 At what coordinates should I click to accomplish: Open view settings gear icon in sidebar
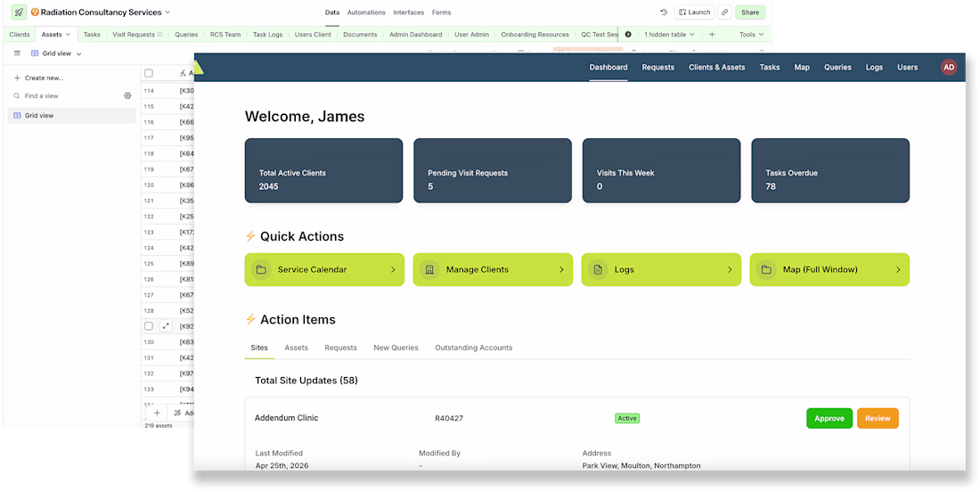point(127,95)
